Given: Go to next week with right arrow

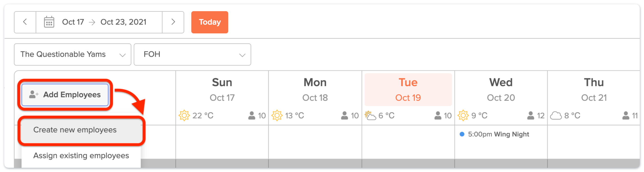Looking at the screenshot, I should (x=173, y=22).
